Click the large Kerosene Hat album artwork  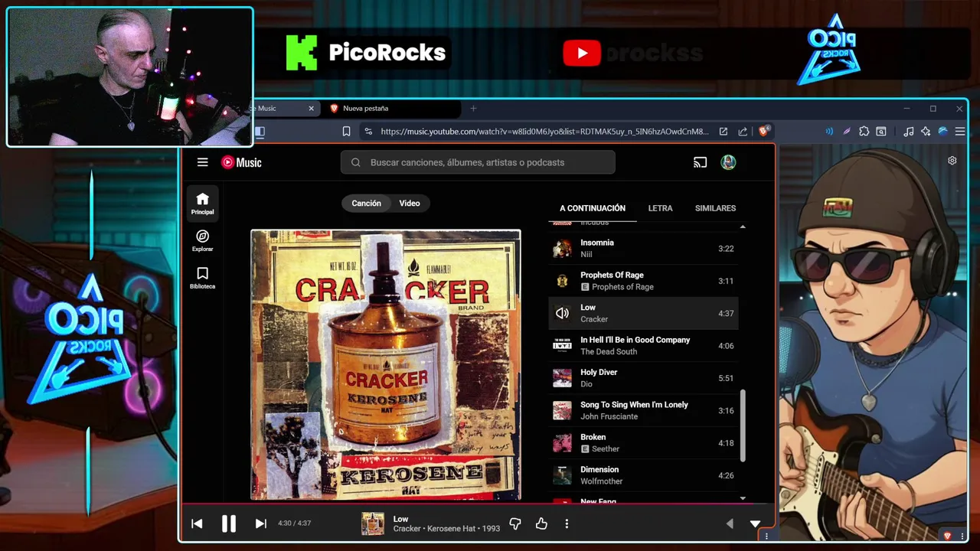point(386,364)
